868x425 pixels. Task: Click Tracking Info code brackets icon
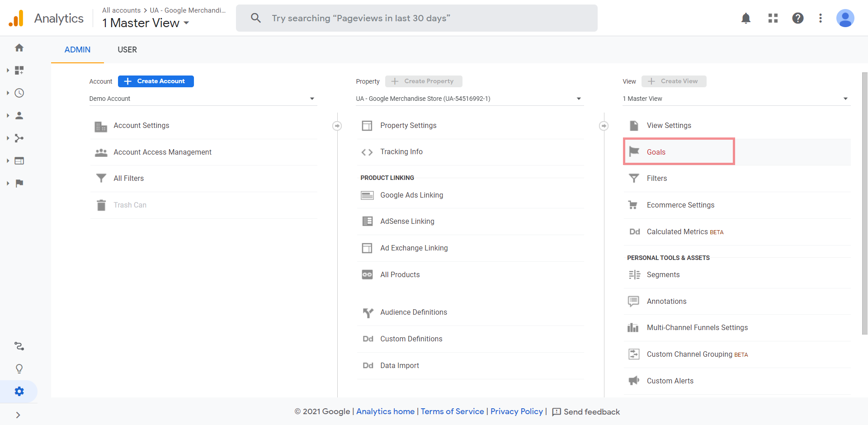[x=367, y=152]
